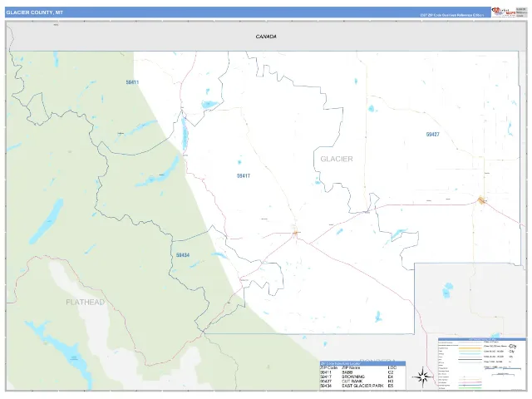Click the 59434 ZIP code label on map
This screenshot has height=399, width=532.
point(183,255)
